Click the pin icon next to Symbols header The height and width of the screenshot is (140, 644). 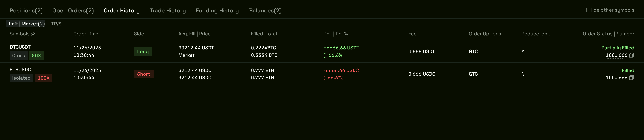(33, 34)
